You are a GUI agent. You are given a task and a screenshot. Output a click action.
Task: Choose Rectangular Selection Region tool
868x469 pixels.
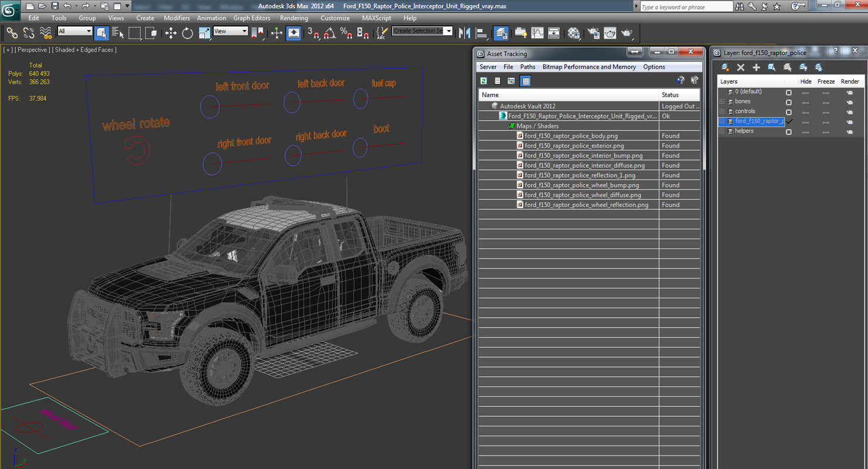point(134,33)
